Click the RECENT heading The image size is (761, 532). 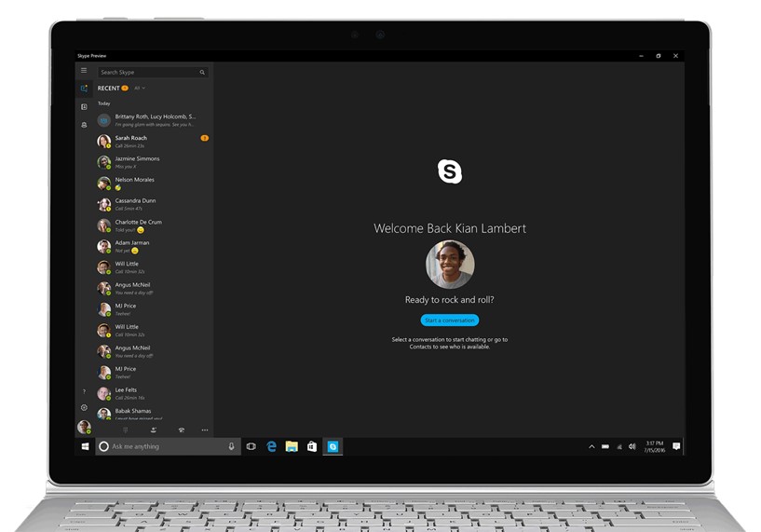[x=108, y=88]
